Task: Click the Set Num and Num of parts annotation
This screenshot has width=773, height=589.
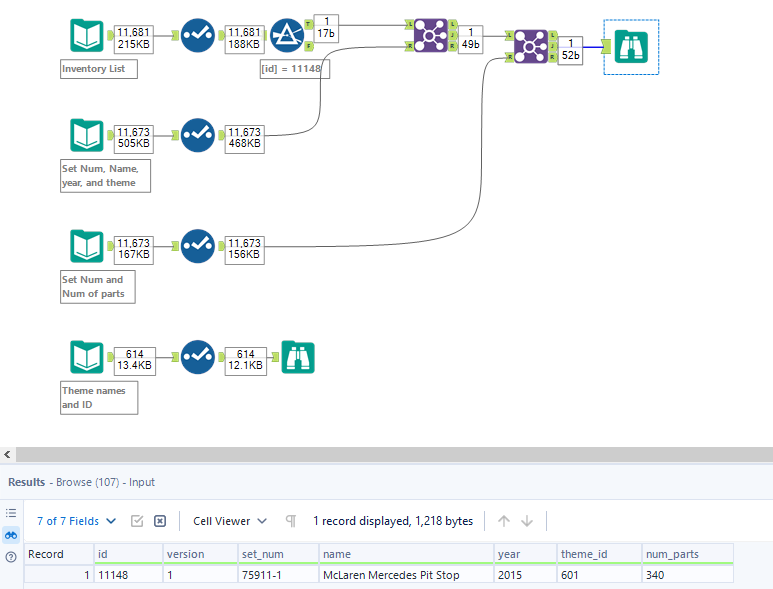Action: pos(98,287)
